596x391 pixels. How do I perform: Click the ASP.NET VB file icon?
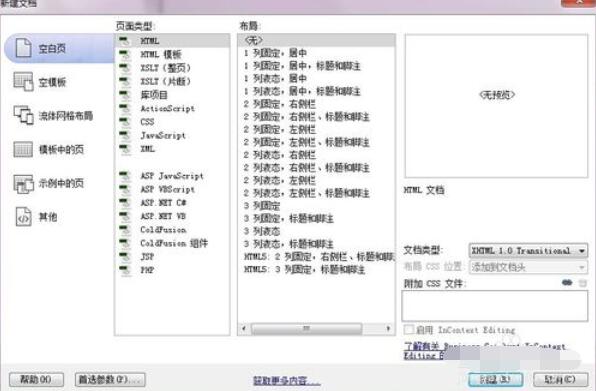pos(125,216)
